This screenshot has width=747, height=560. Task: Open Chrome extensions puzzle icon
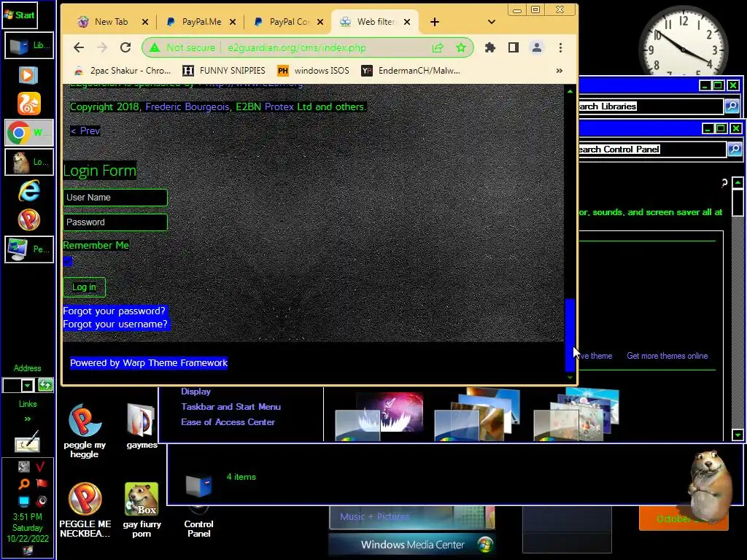coord(489,47)
